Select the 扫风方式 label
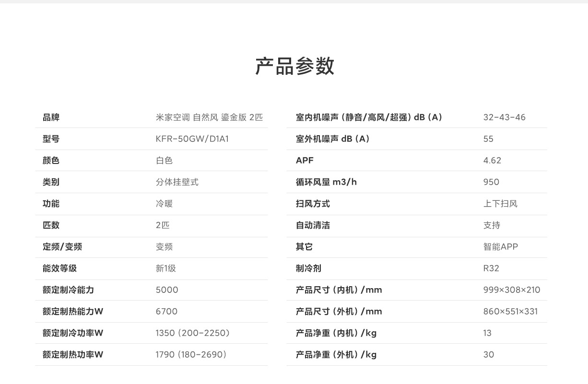This screenshot has height=384, width=588. (x=313, y=204)
